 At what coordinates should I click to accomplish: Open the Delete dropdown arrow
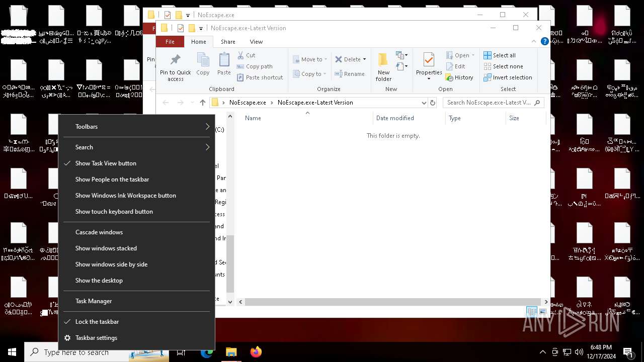[364, 59]
